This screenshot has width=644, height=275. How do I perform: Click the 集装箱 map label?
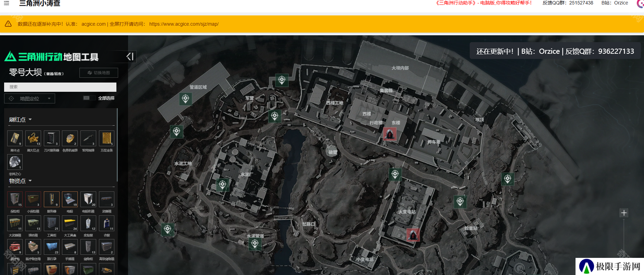(x=386, y=90)
